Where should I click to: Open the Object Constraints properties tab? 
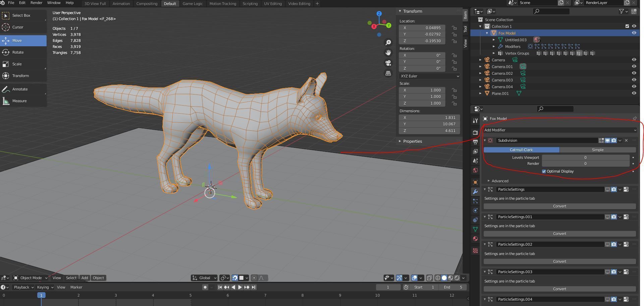point(475,220)
